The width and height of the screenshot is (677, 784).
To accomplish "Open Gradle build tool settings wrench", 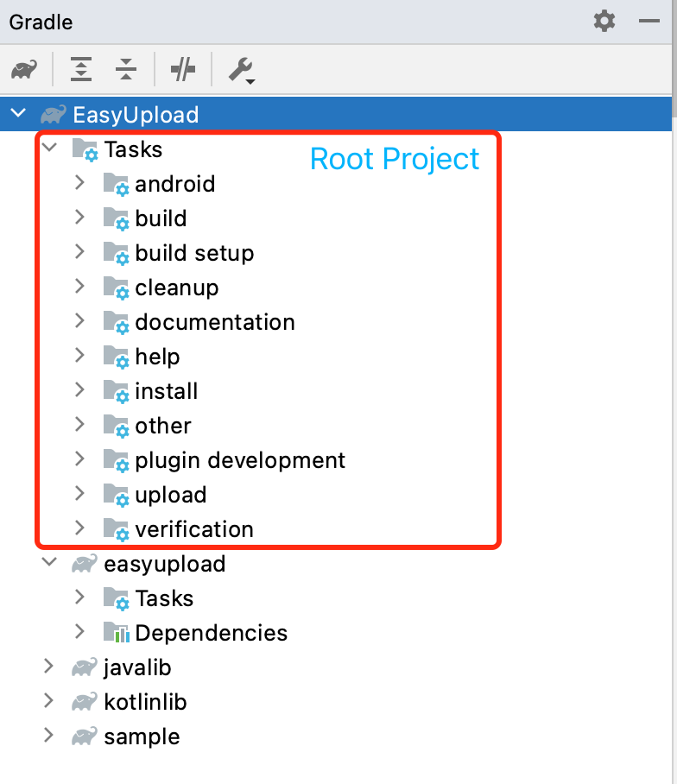I will 242,70.
